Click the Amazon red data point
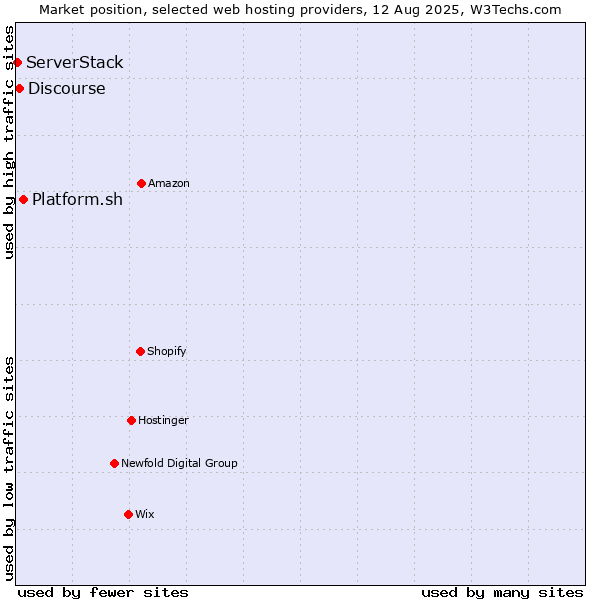 pyautogui.click(x=141, y=183)
